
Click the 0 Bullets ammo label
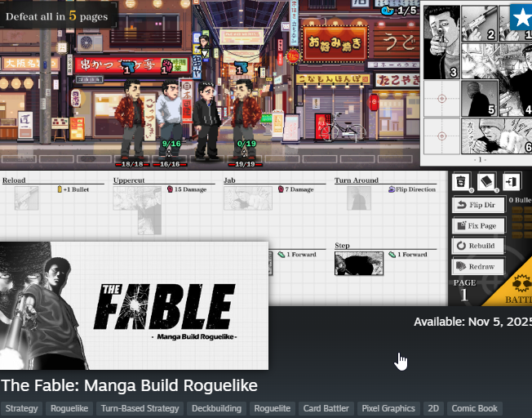click(520, 200)
